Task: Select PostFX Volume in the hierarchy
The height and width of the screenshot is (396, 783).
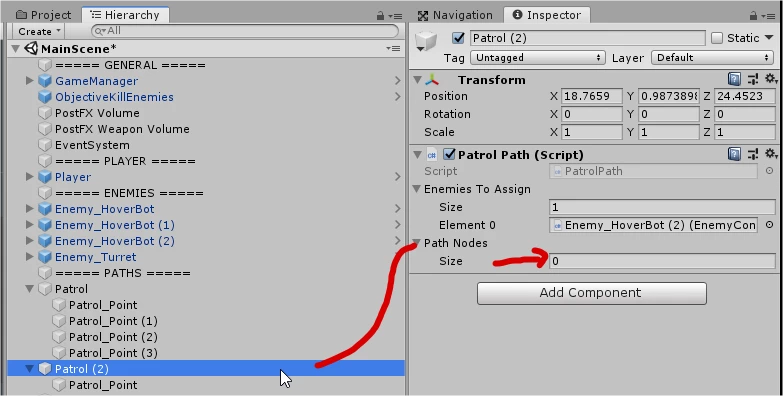Action: [97, 113]
